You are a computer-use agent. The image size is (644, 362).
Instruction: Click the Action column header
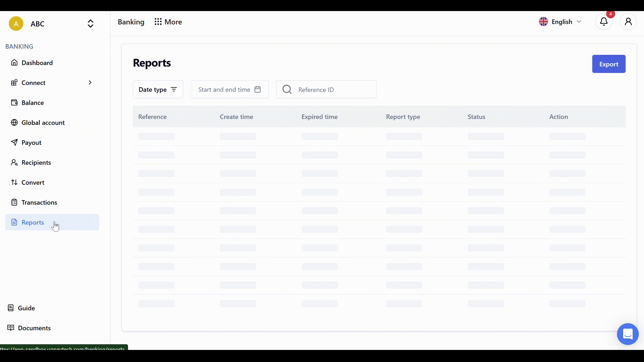coord(558,117)
